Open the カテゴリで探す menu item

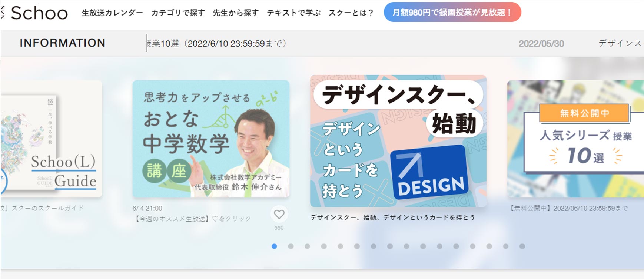[x=178, y=13]
